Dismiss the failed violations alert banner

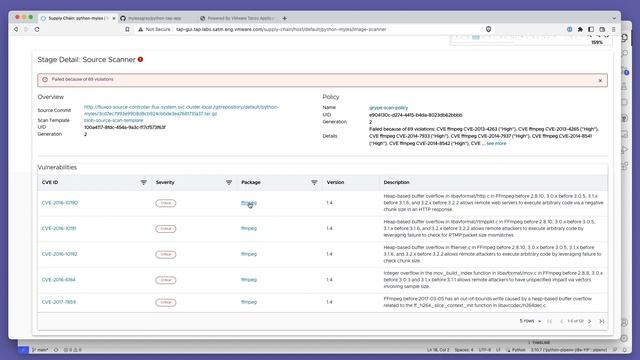coord(600,80)
